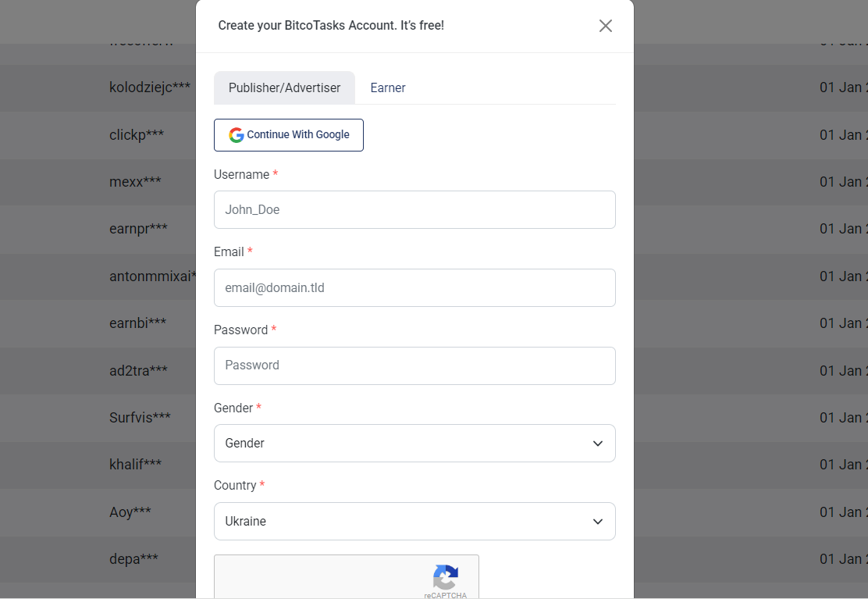Switch to the Earner tab
Image resolution: width=868 pixels, height=599 pixels.
(387, 87)
